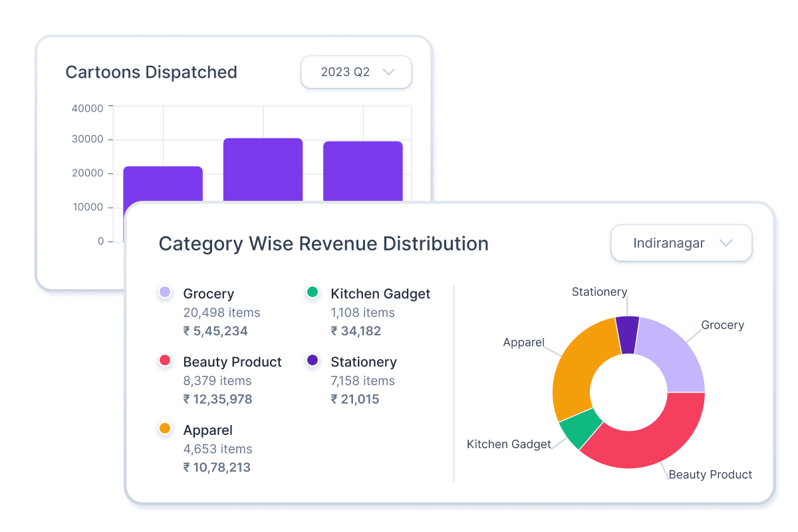
Task: Click the 'Beauty Product' legend category name
Action: coord(233,362)
